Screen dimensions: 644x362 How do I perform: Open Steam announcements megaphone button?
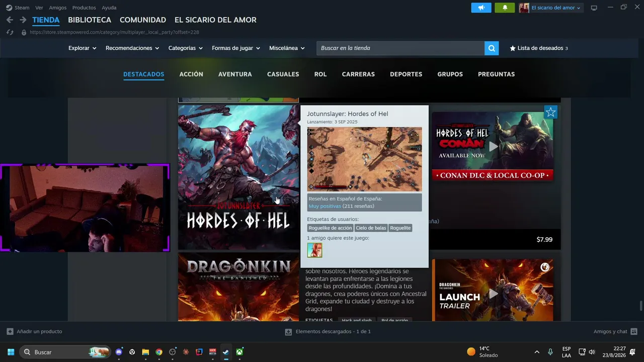[481, 8]
